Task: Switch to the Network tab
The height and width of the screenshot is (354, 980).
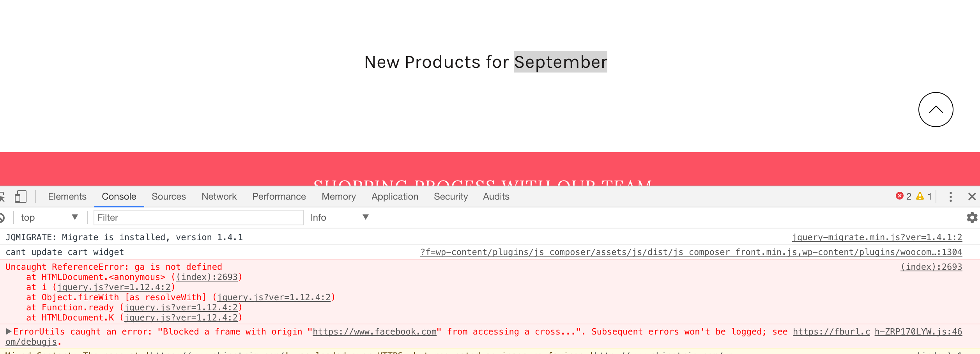Action: point(219,196)
